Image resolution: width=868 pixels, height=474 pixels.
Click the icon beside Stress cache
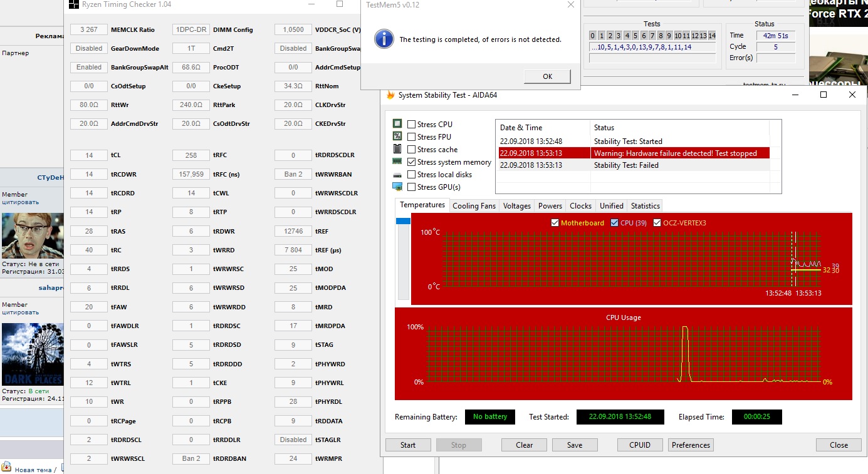tap(397, 149)
